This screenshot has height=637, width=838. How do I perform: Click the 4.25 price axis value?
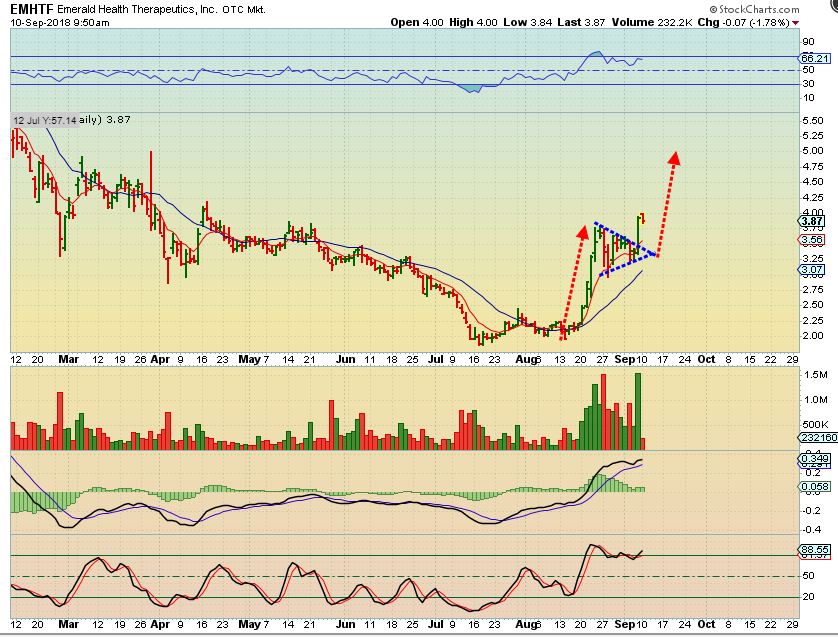tap(812, 198)
